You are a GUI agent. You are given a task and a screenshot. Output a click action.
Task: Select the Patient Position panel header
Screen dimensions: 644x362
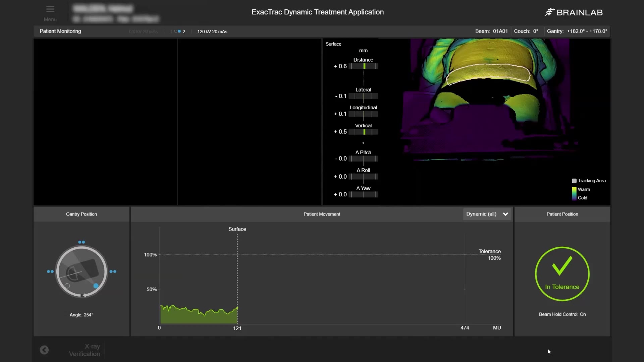pyautogui.click(x=562, y=214)
